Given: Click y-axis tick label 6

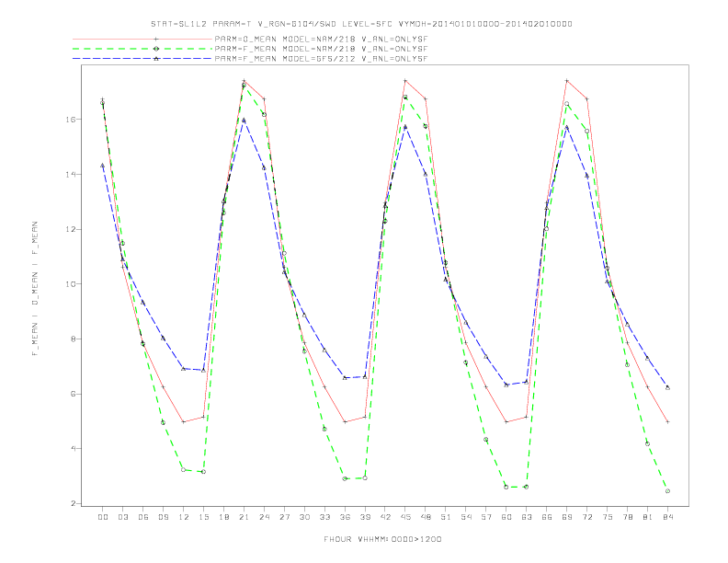Looking at the screenshot, I should click(73, 394).
